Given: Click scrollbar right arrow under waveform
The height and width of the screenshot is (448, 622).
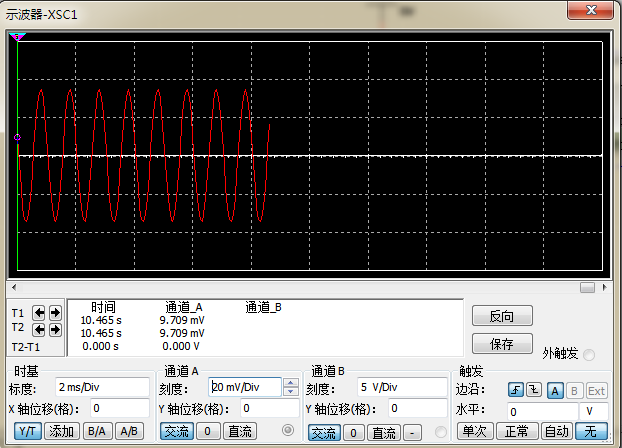Looking at the screenshot, I should click(x=605, y=287).
